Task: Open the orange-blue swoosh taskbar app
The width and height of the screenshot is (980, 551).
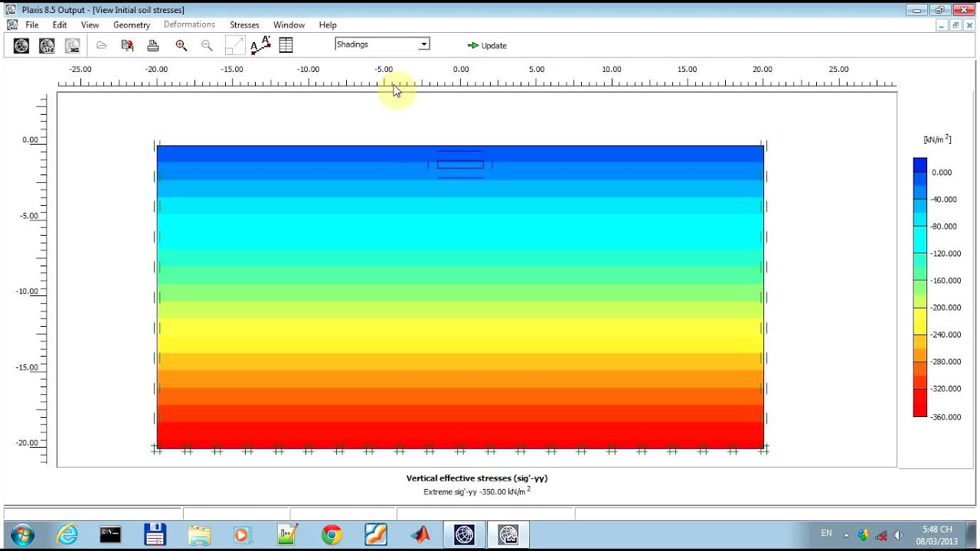Action: coord(376,534)
